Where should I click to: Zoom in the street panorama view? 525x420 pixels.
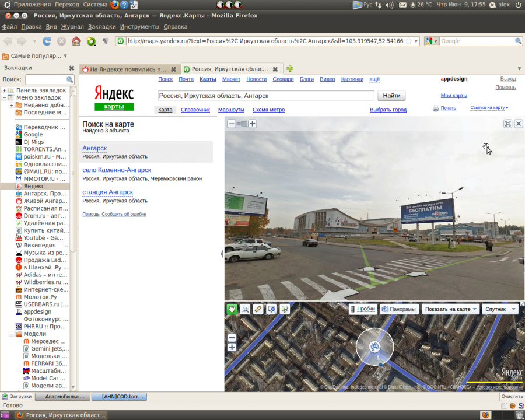pyautogui.click(x=253, y=124)
